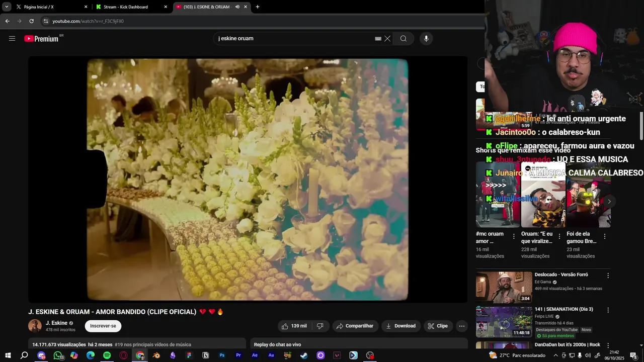The image size is (644, 362).
Task: Launch Microsoft Edge from taskbar
Action: point(91,355)
